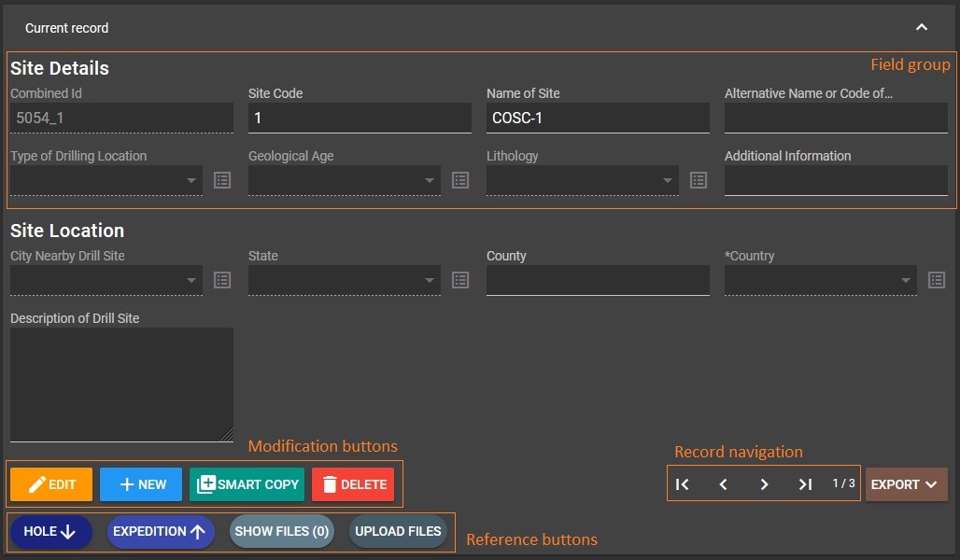Open the State lookup list
The image size is (960, 560).
point(459,279)
